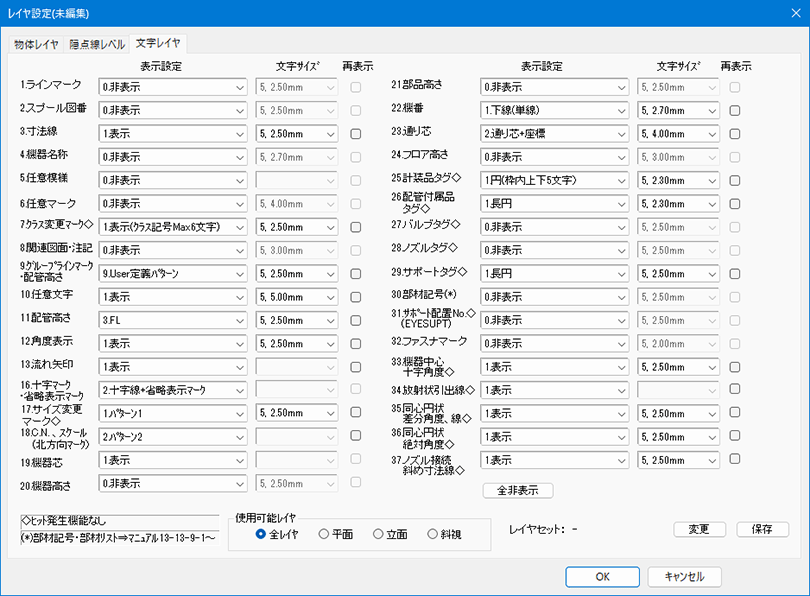Image resolution: width=810 pixels, height=596 pixels.
Task: Select the 文字レイヤ tab
Action: point(158,43)
